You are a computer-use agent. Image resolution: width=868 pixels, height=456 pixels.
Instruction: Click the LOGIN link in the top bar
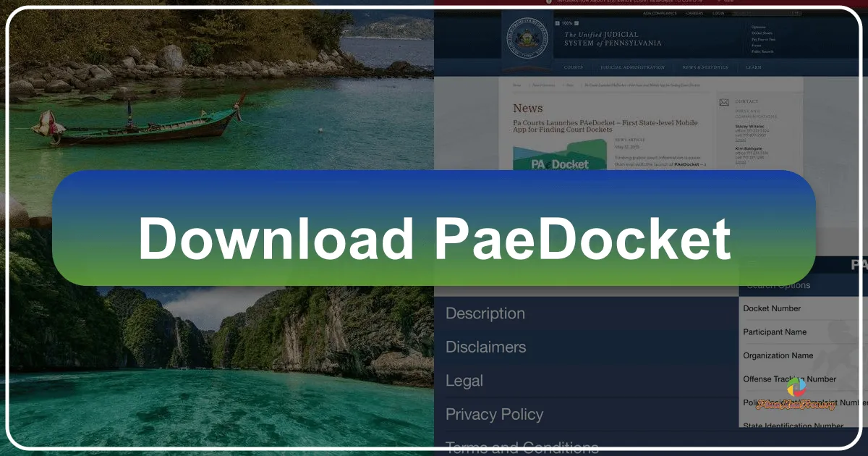(718, 12)
